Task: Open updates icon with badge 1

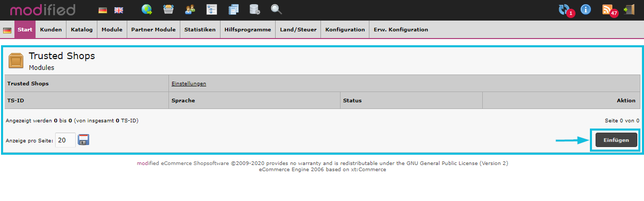Action: (x=565, y=10)
